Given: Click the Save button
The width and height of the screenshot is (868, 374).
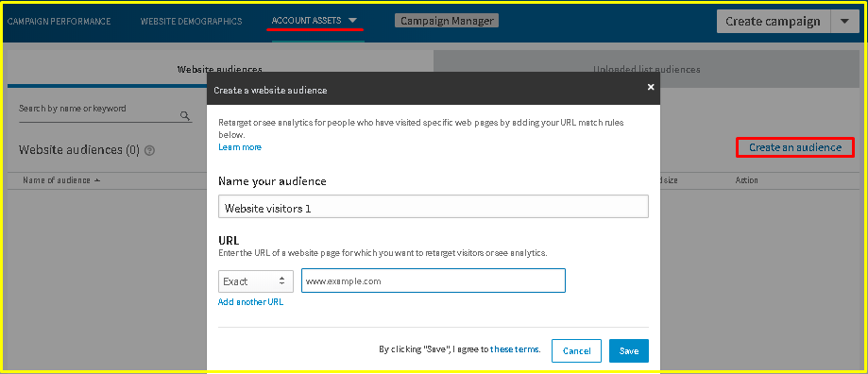Looking at the screenshot, I should click(x=629, y=350).
